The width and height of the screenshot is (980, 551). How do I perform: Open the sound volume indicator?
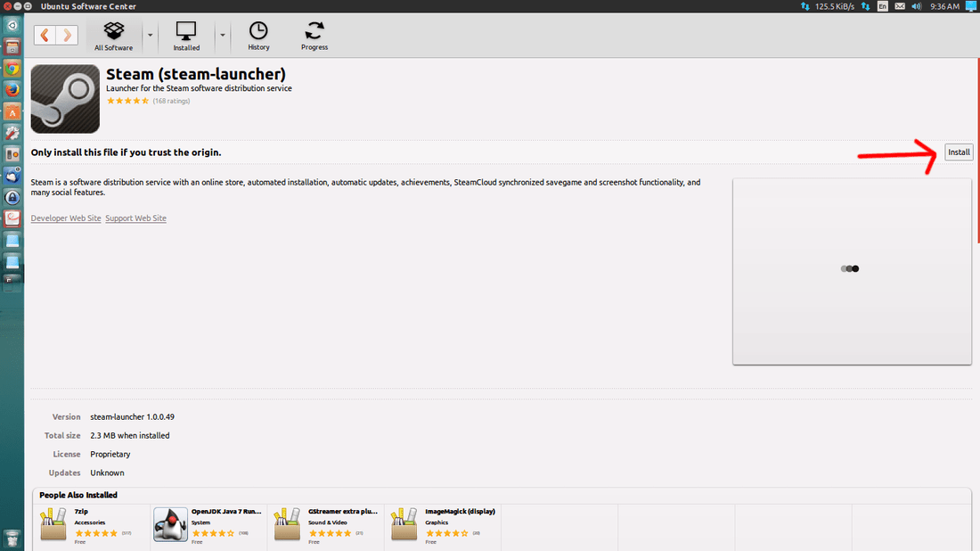pyautogui.click(x=916, y=6)
